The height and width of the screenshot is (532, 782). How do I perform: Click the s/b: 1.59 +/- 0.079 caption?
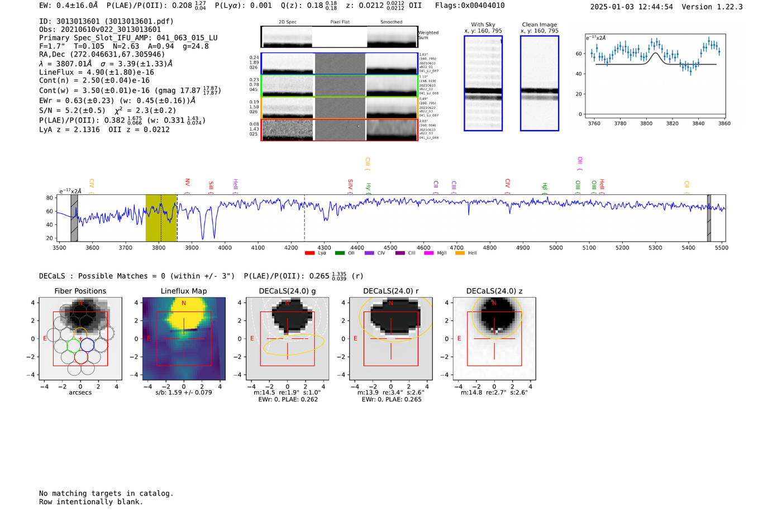(184, 392)
